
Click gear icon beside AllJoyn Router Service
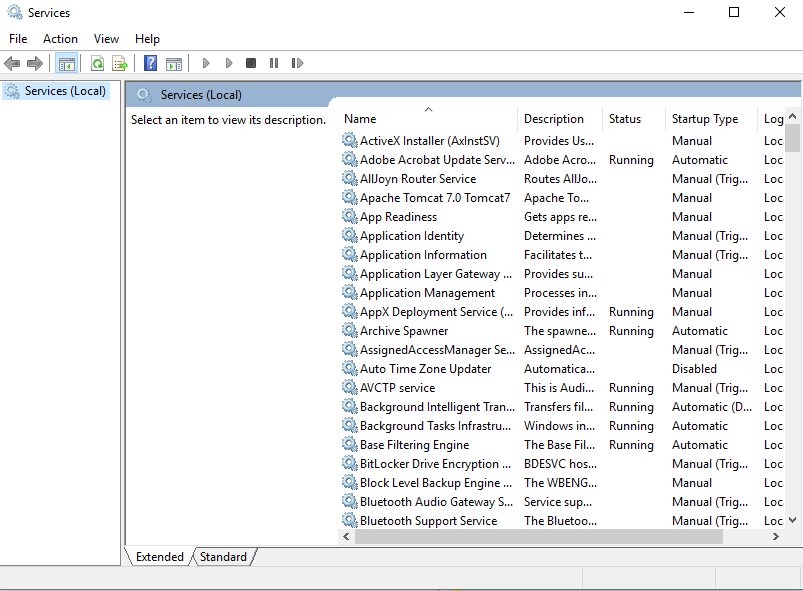click(x=350, y=178)
